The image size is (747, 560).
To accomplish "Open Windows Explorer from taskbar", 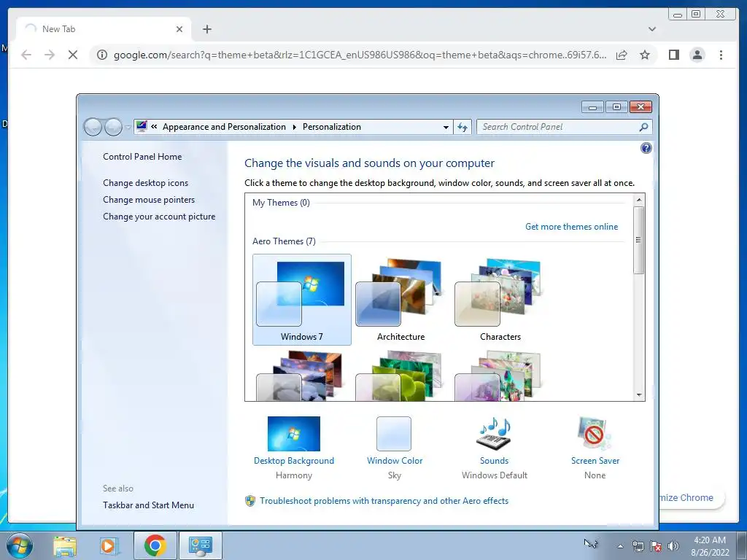I will (x=64, y=545).
